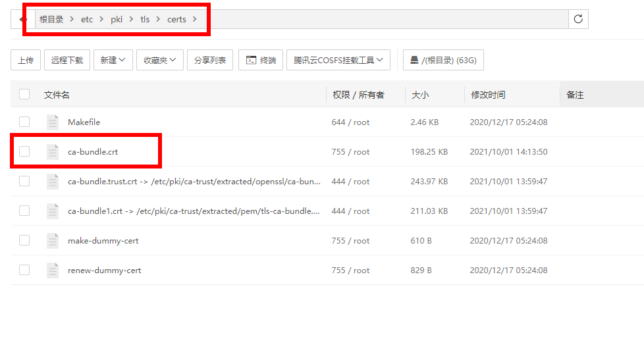This screenshot has width=644, height=337.
Task: Click the 243.97 KB size value
Action: coord(429,181)
